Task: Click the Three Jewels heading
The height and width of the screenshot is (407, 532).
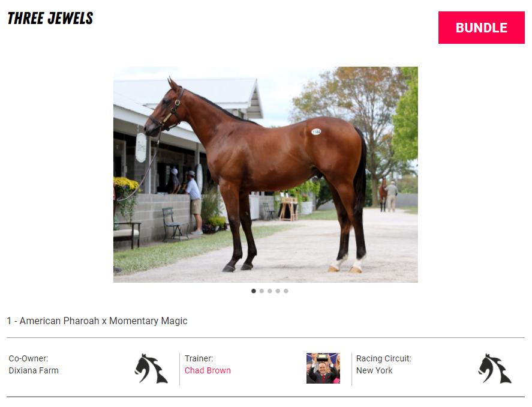Action: 50,19
